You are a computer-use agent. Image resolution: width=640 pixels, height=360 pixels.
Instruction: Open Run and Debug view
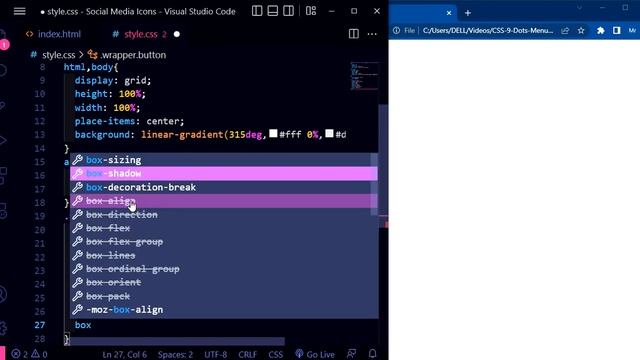pos(3,141)
